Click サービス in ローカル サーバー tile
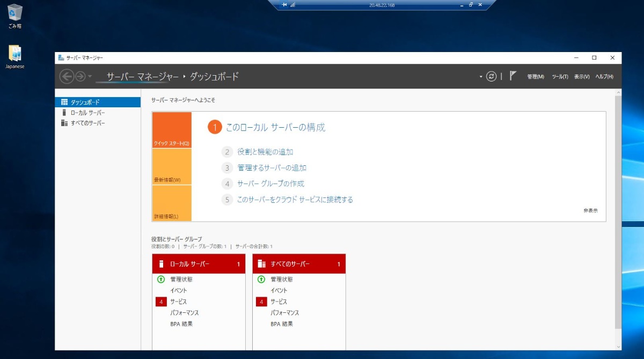This screenshot has height=359, width=644. click(178, 302)
